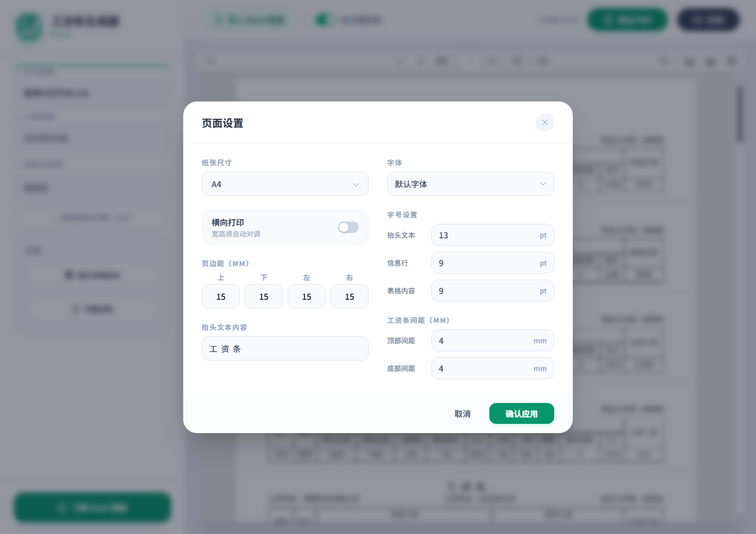Screen dimensions: 756x534
Task: Open the 字体 dropdown showing 默认字体
Action: tap(471, 184)
